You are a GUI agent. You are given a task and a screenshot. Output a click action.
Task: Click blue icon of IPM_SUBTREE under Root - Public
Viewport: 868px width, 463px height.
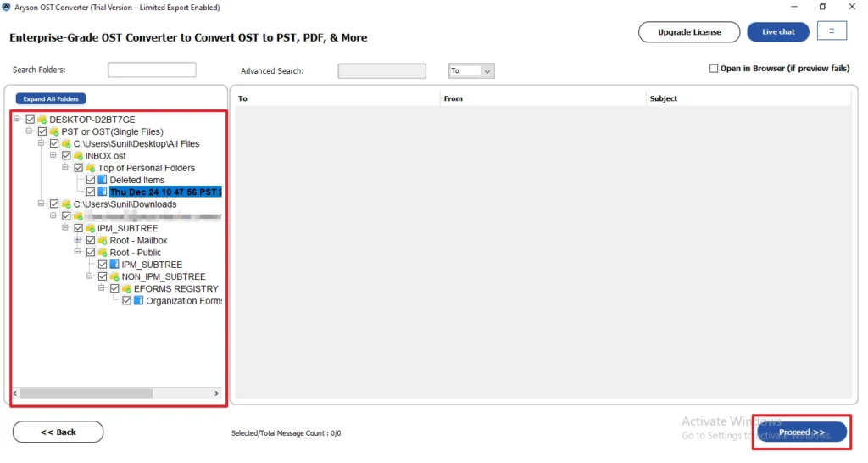coord(114,265)
